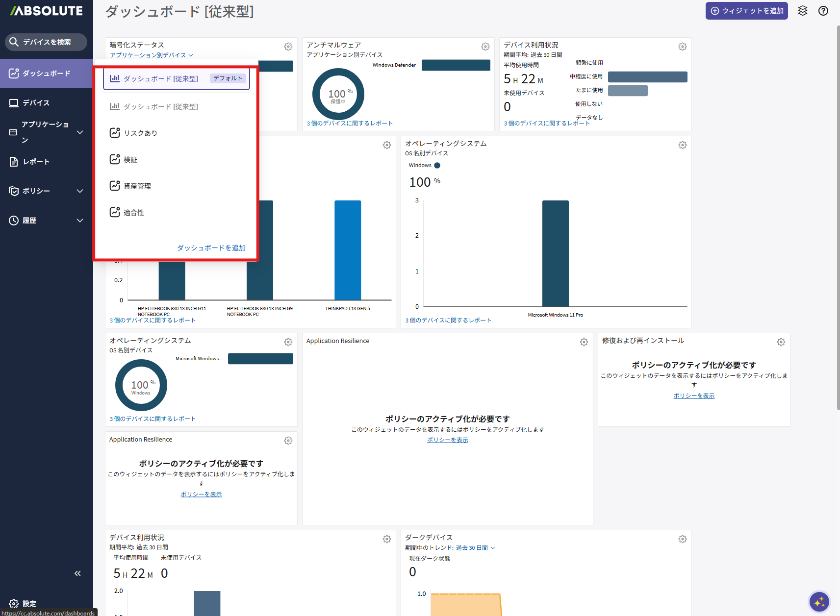Open the layers stack icon in header

[x=802, y=11]
